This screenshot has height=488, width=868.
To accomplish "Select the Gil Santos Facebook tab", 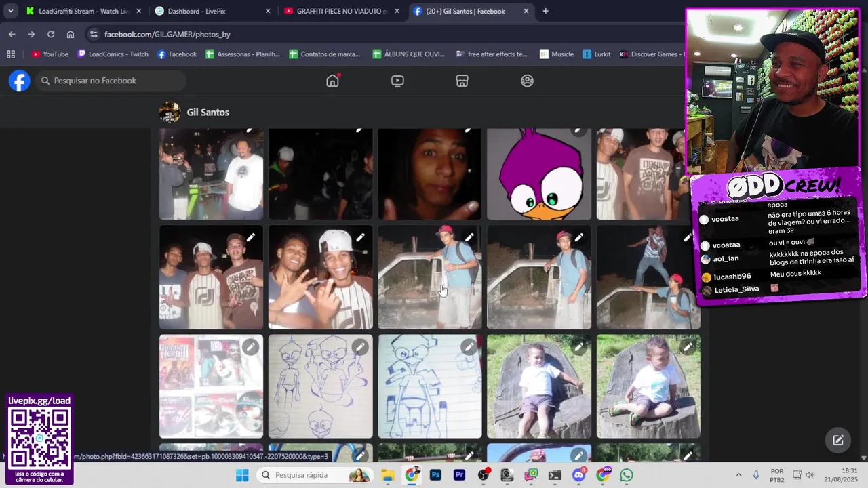I will pyautogui.click(x=471, y=11).
